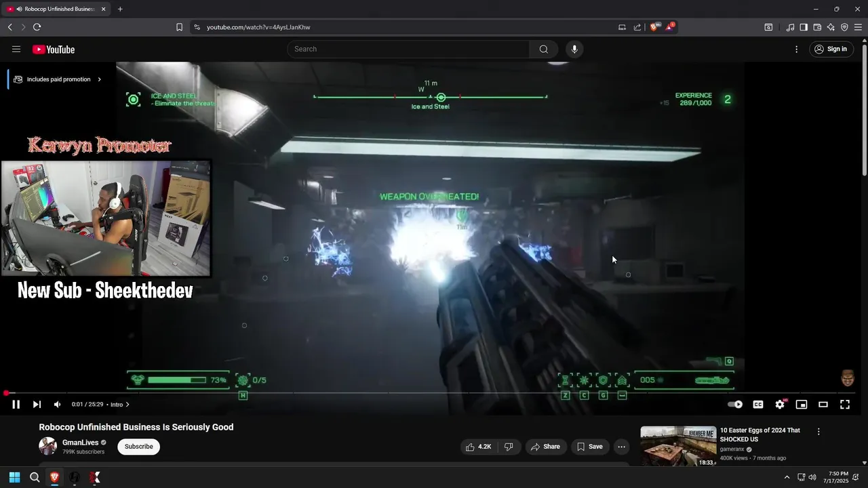
Task: View site information in the address bar
Action: pos(197,27)
